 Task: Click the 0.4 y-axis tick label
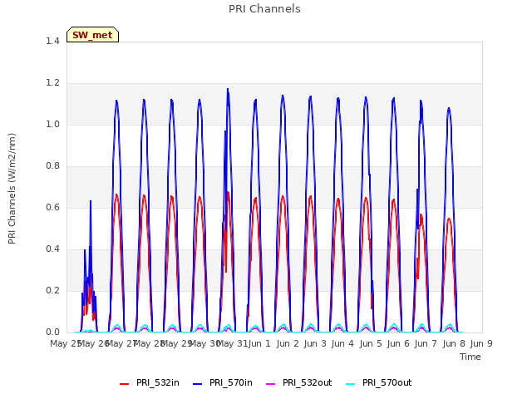point(52,249)
